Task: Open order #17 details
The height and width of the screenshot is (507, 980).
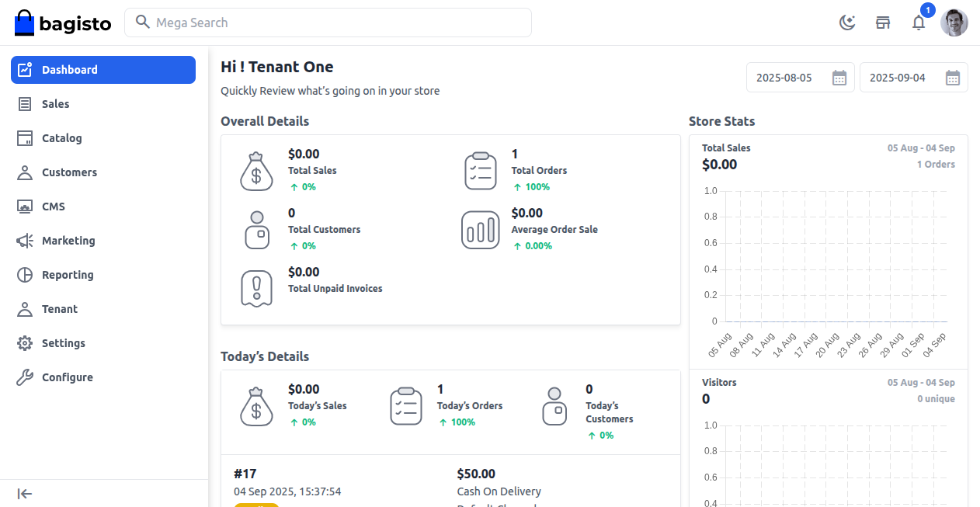Action: point(244,474)
